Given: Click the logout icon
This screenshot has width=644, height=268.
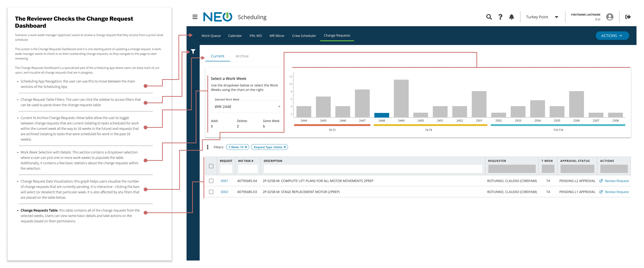Looking at the screenshot, I should [628, 17].
